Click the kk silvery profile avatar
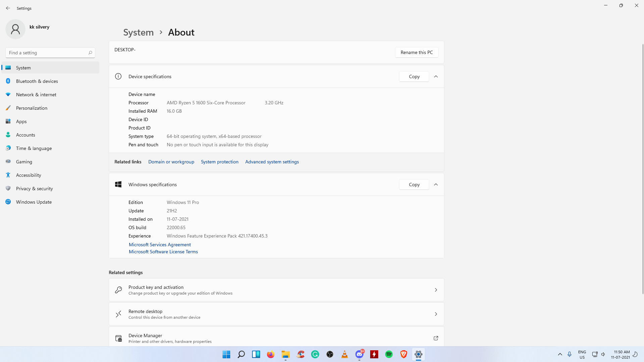Viewport: 644px width, 362px height. tap(15, 29)
